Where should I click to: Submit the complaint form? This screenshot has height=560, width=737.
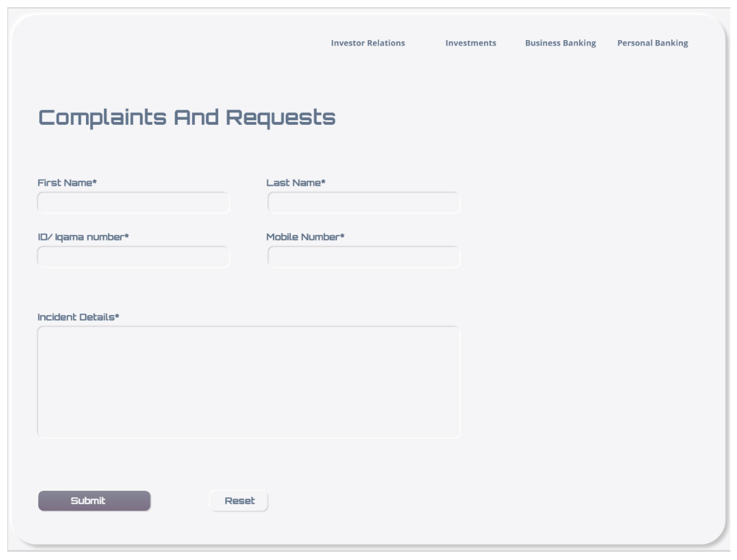pyautogui.click(x=94, y=500)
